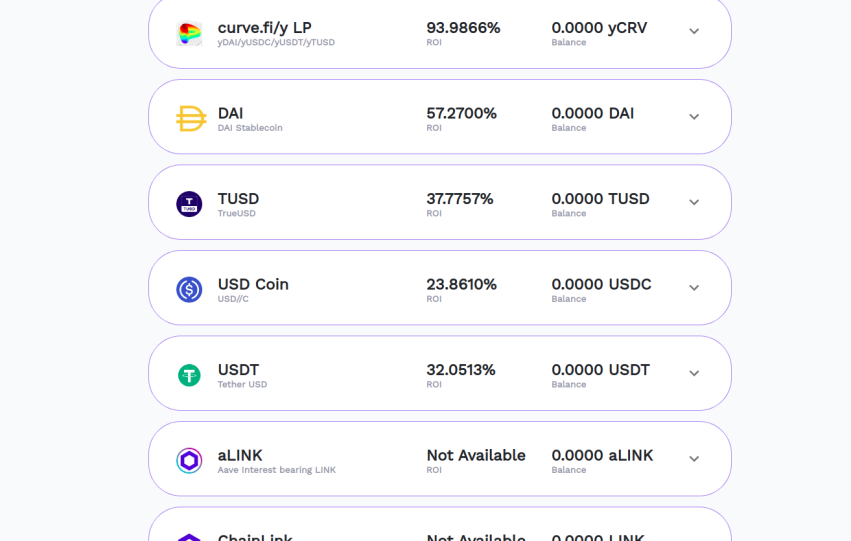Open the curve.fi/y LP asset title
851x541 pixels.
pos(264,28)
